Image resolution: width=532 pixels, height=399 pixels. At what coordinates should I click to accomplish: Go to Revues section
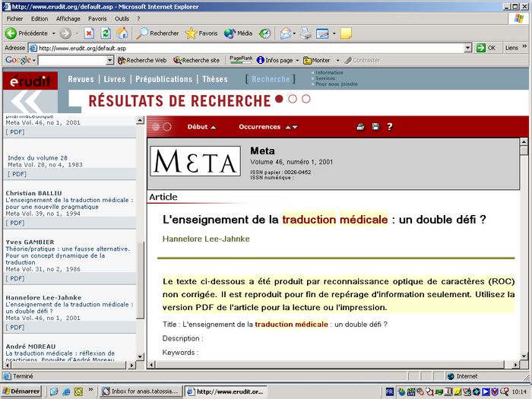[x=81, y=79]
